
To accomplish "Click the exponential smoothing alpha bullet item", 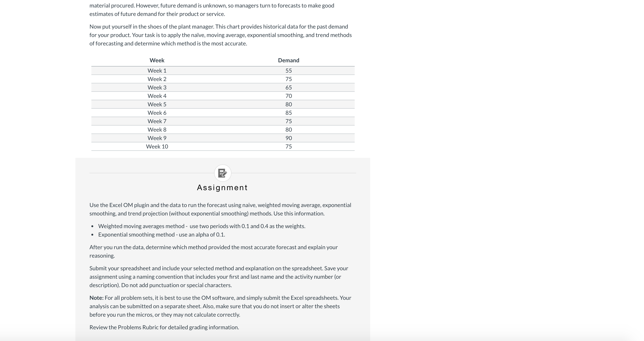I will pos(161,235).
